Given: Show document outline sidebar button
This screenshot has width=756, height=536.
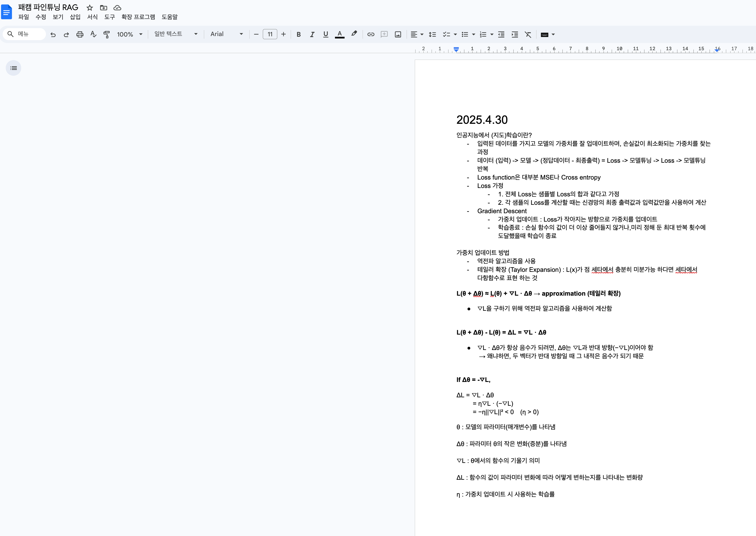Looking at the screenshot, I should 13,68.
